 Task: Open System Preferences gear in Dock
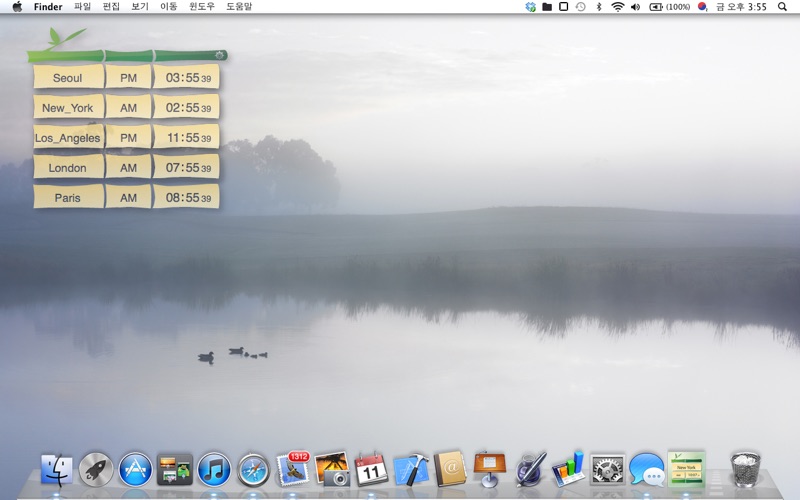[607, 468]
